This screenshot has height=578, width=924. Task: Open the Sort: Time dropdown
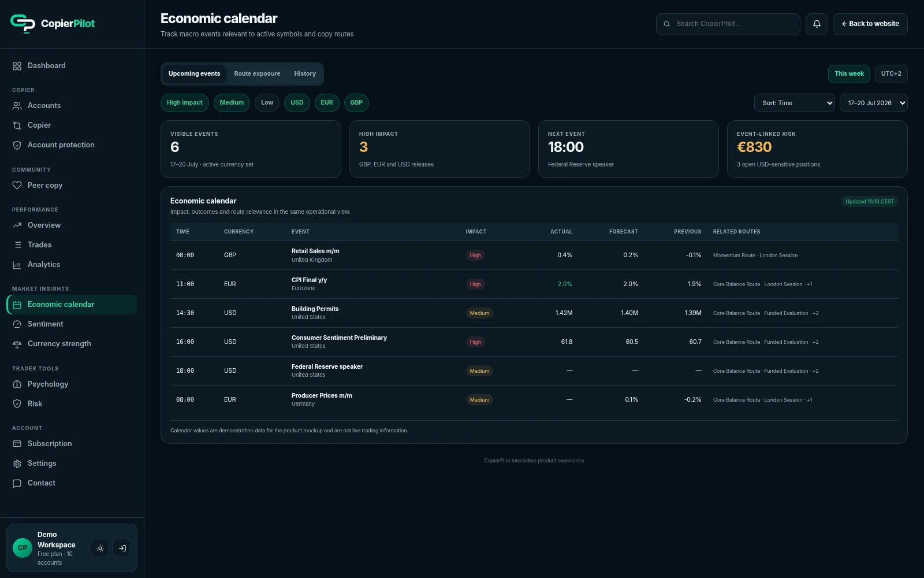click(794, 103)
